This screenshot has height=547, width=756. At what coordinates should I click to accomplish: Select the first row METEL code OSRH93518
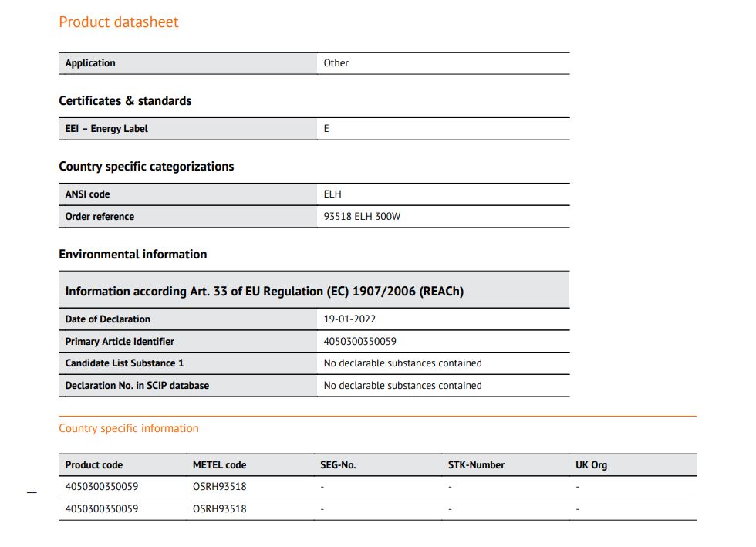(x=220, y=487)
